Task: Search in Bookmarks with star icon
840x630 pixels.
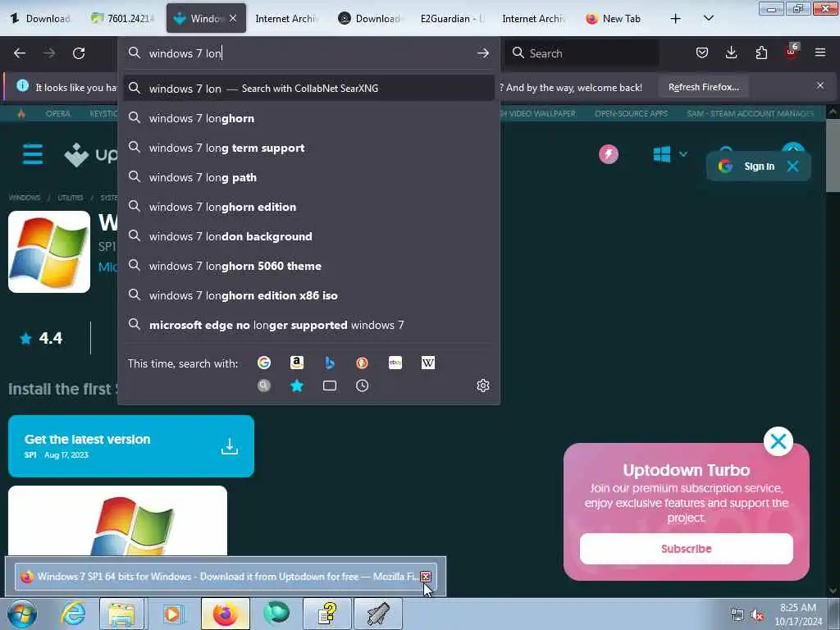Action: (296, 386)
